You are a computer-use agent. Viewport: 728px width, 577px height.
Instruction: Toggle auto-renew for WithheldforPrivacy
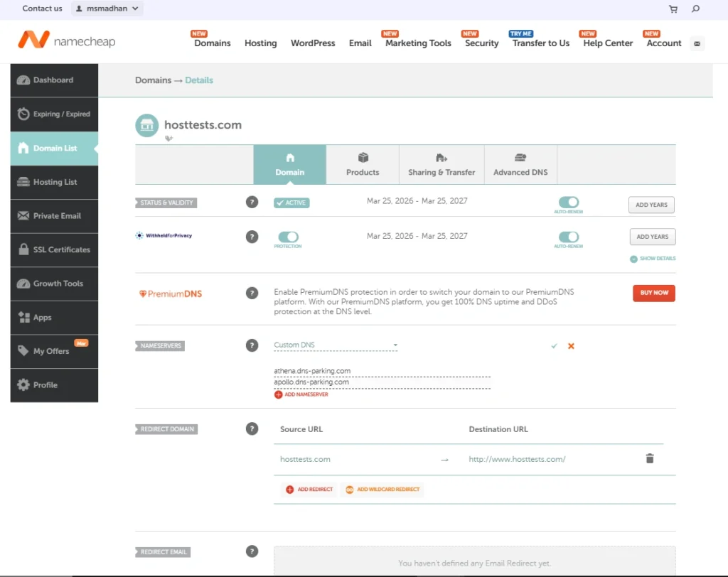[569, 237]
